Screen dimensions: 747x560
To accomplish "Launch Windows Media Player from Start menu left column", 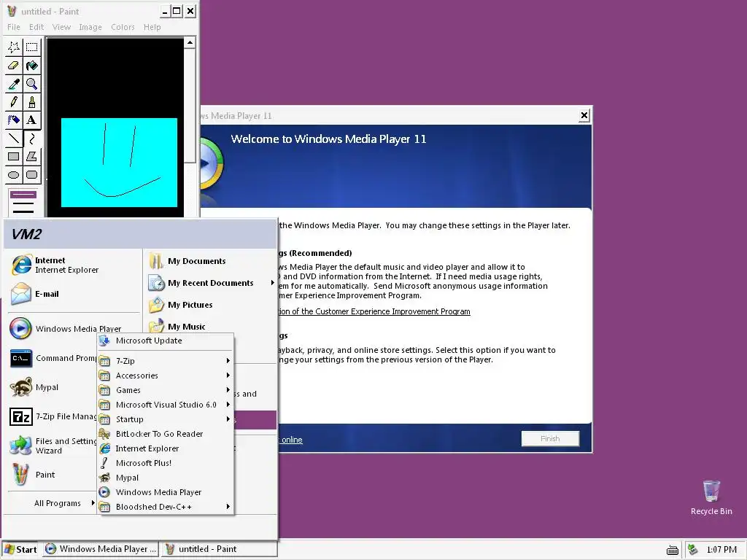I will click(x=74, y=329).
